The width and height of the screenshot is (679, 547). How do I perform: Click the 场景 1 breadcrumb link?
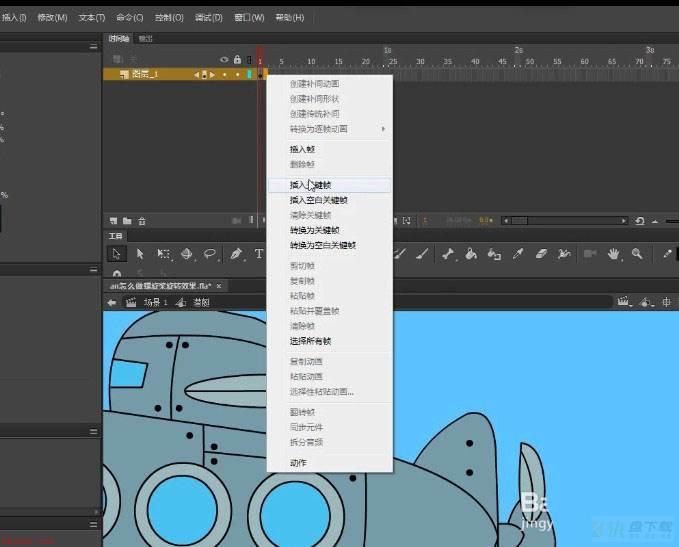[x=155, y=302]
